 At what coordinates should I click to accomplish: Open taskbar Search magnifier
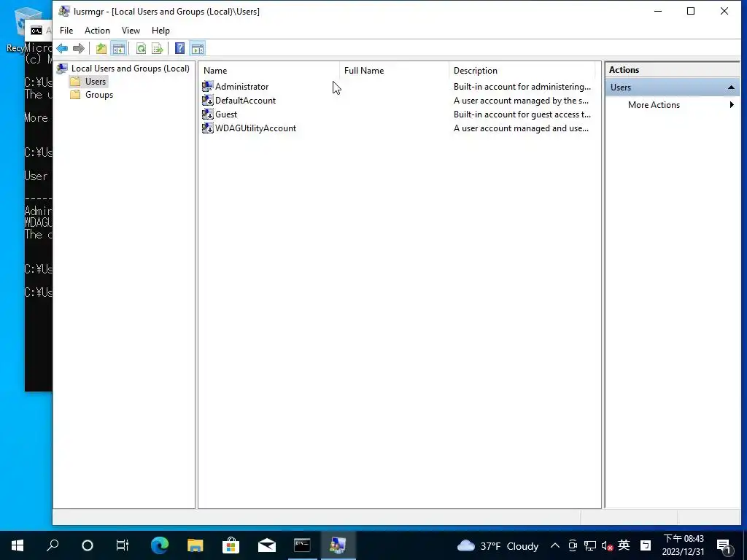point(53,545)
